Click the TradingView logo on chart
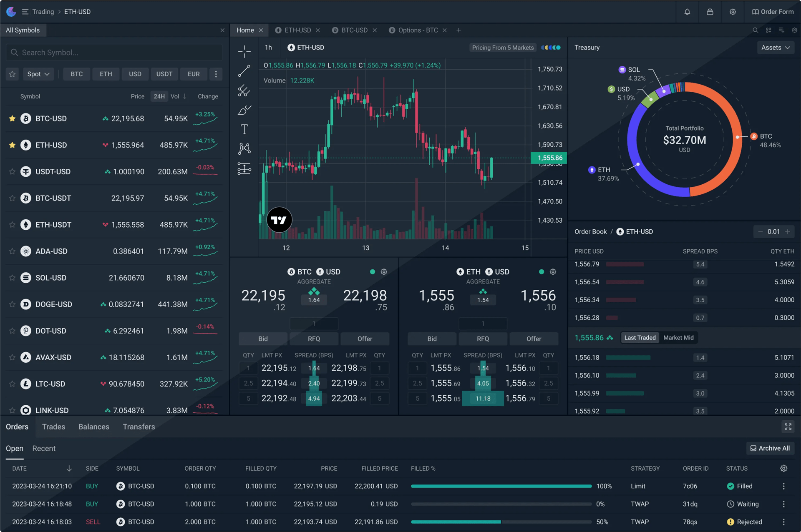The height and width of the screenshot is (532, 801). pos(279,220)
